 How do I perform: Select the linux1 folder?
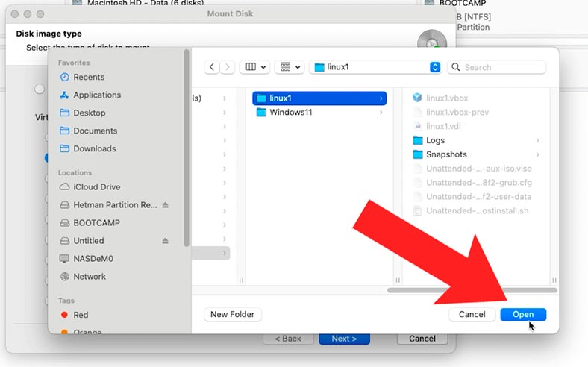click(x=319, y=98)
